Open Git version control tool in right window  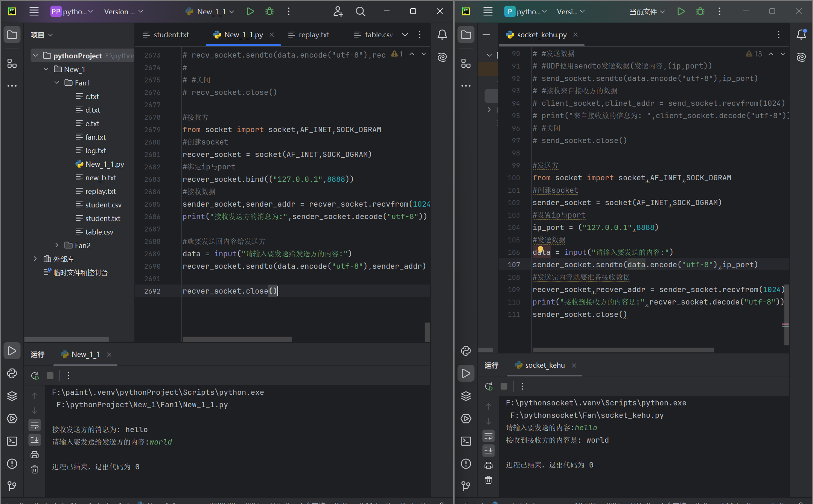tap(466, 486)
